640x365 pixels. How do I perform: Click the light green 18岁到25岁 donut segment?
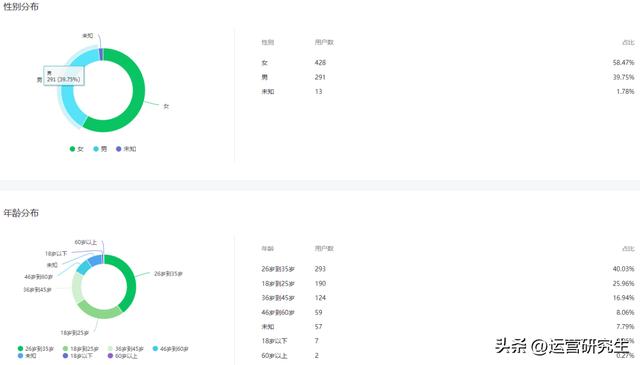coord(99,311)
